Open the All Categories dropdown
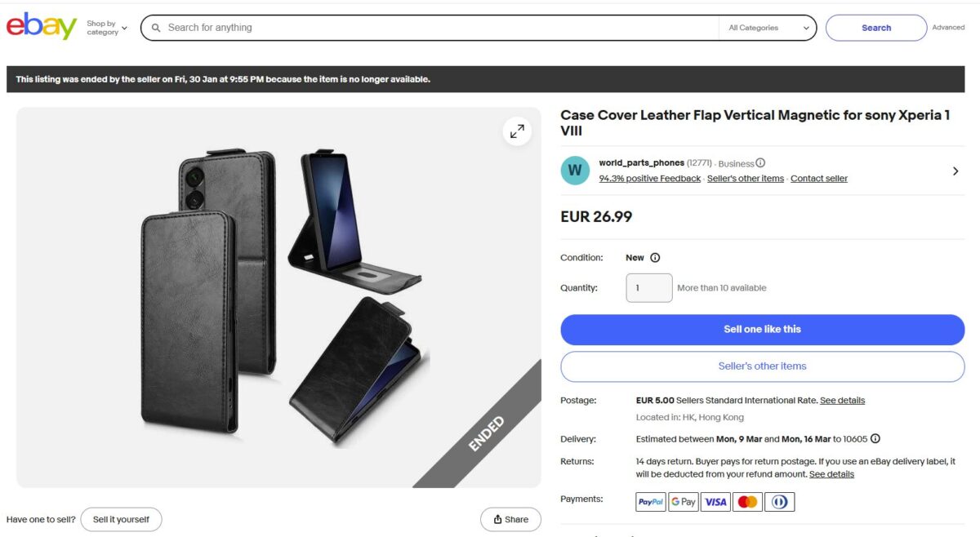The height and width of the screenshot is (537, 980). pos(768,28)
